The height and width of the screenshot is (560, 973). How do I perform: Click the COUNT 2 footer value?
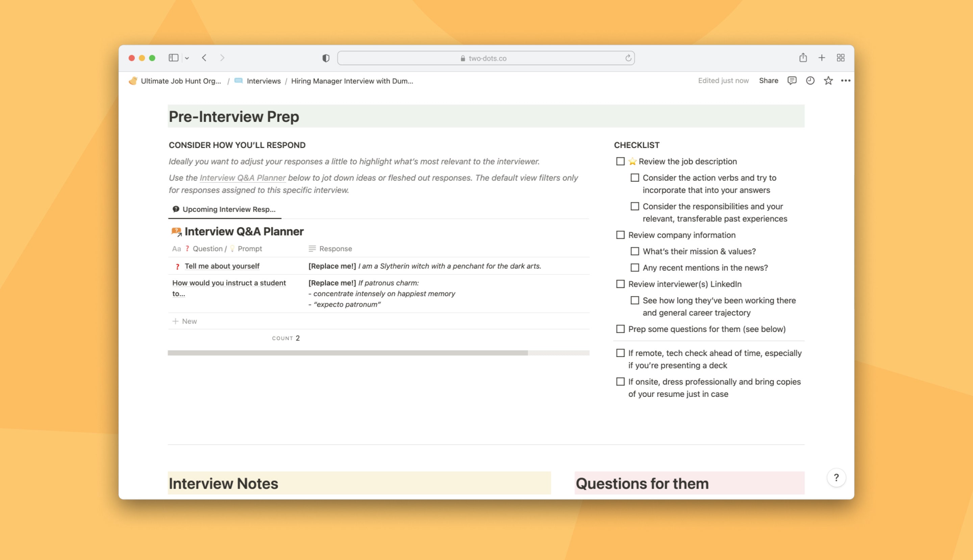click(286, 338)
